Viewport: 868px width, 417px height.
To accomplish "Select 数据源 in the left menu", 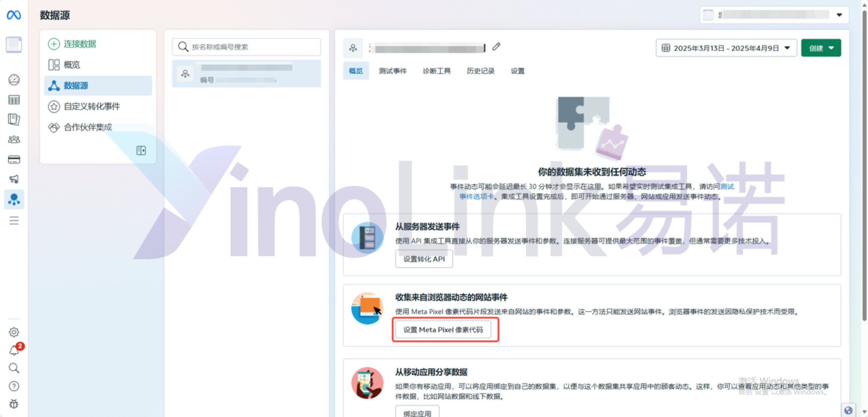I will 98,85.
